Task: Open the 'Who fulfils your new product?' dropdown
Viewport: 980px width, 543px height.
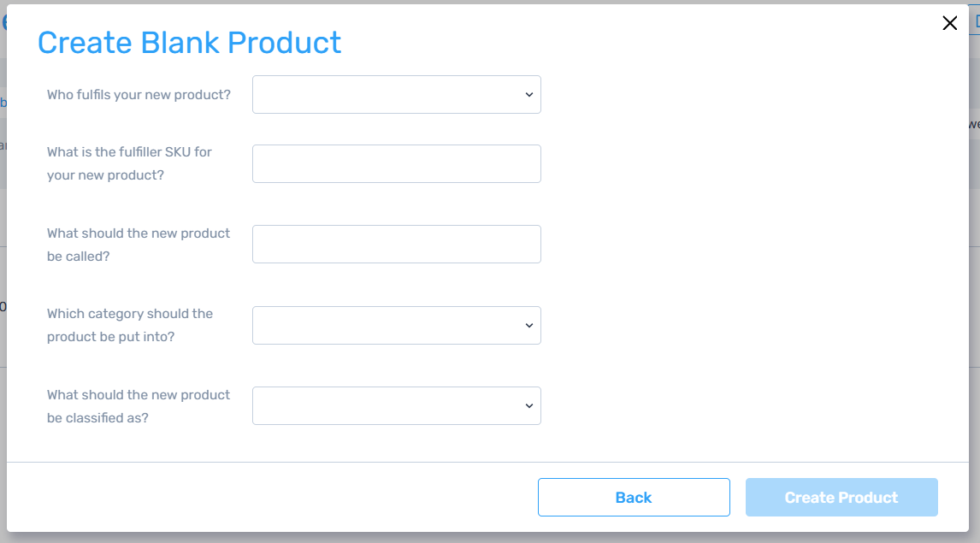Action: click(x=396, y=95)
